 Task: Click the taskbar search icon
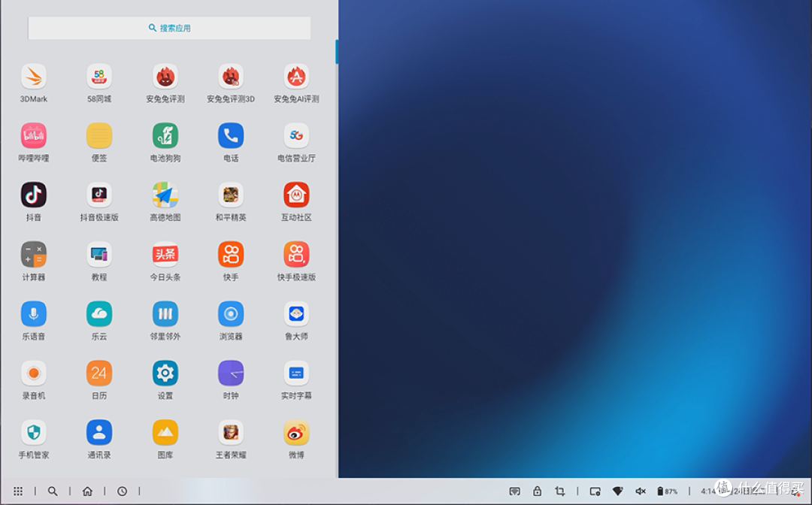pyautogui.click(x=53, y=491)
